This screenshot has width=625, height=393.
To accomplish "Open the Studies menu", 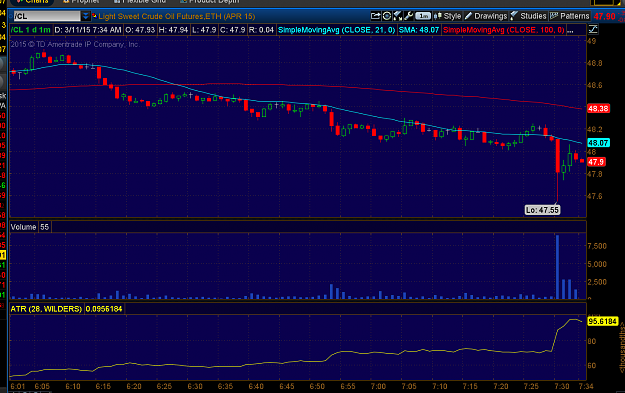I will (x=529, y=16).
